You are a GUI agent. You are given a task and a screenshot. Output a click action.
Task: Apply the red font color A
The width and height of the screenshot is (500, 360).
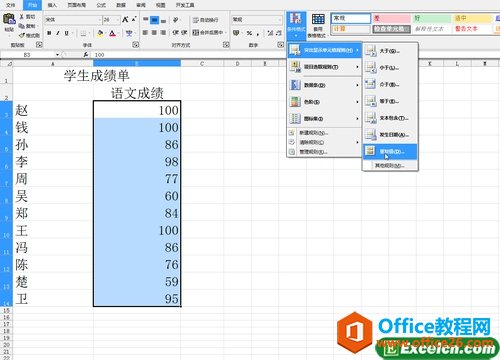click(x=112, y=33)
